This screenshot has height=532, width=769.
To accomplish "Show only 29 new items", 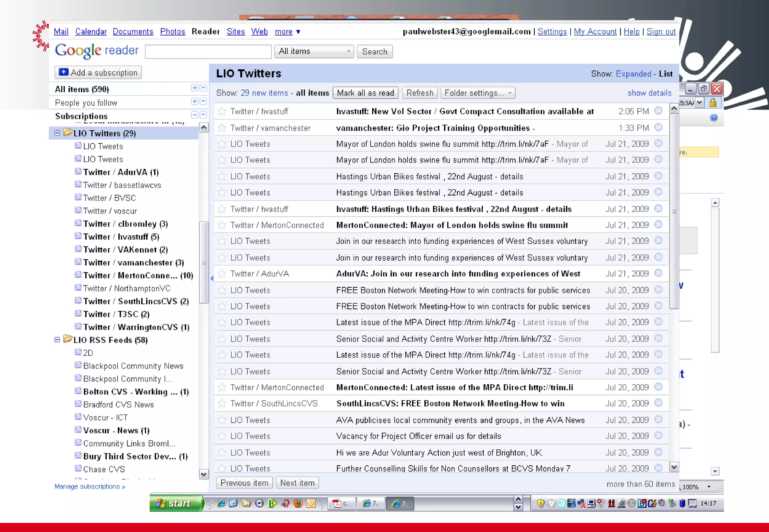I will [264, 93].
